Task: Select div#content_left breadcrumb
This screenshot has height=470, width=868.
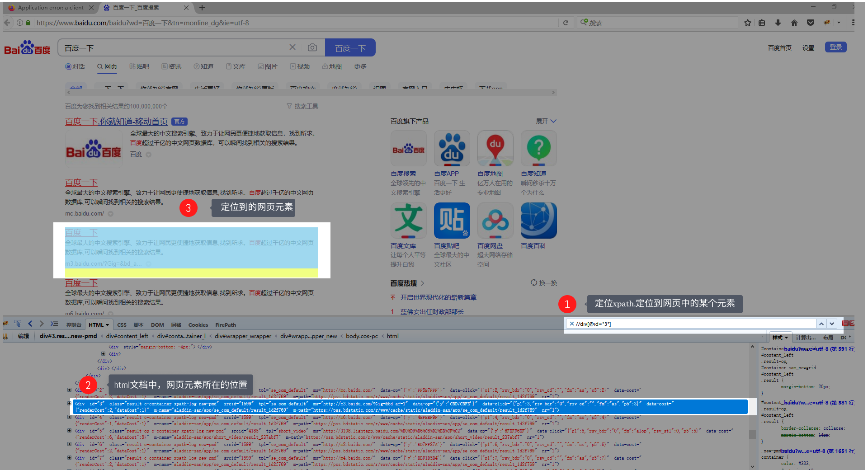Action: 127,336
